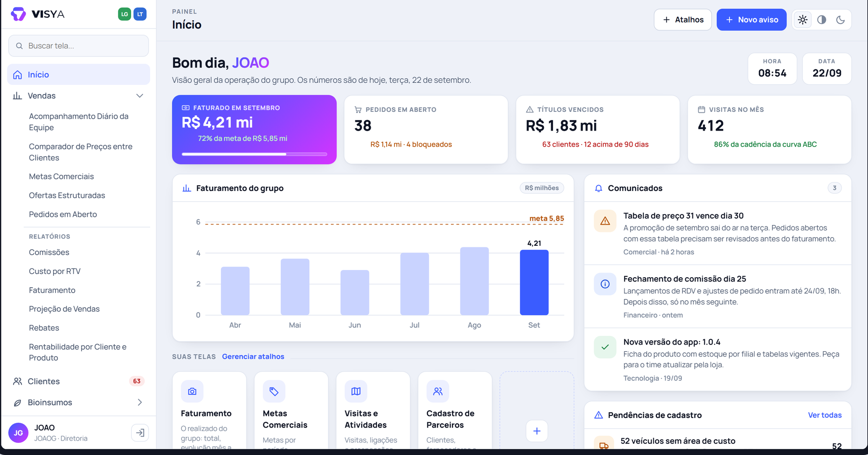Click the Clientes 63 badge
The image size is (868, 455).
137,381
